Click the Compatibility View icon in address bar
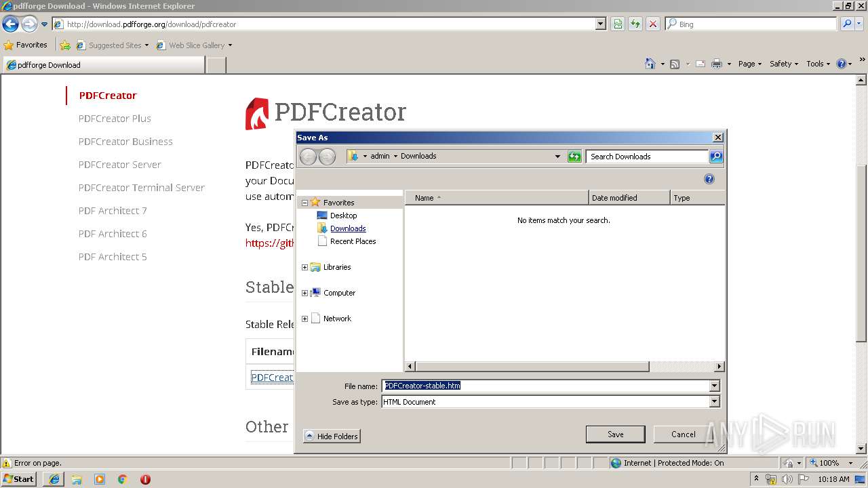The image size is (868, 488). tap(618, 24)
